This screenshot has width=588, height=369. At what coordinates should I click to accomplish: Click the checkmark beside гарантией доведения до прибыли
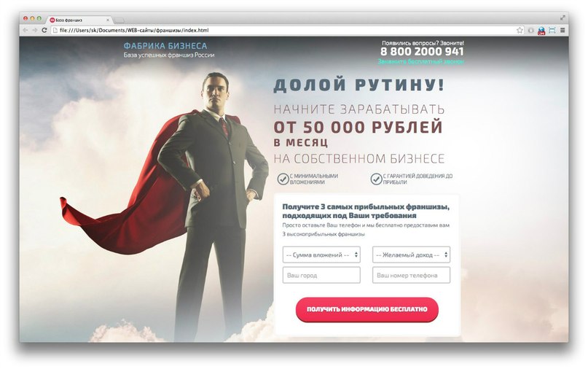coord(376,179)
